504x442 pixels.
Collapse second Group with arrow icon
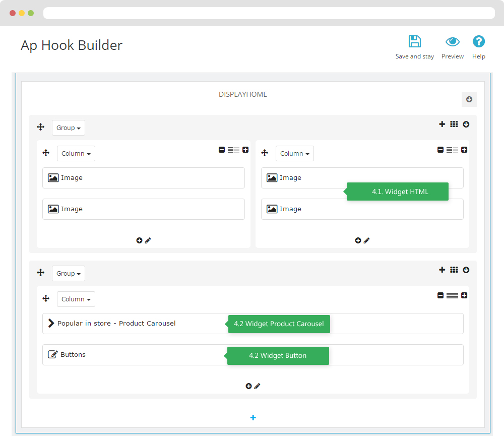(466, 270)
